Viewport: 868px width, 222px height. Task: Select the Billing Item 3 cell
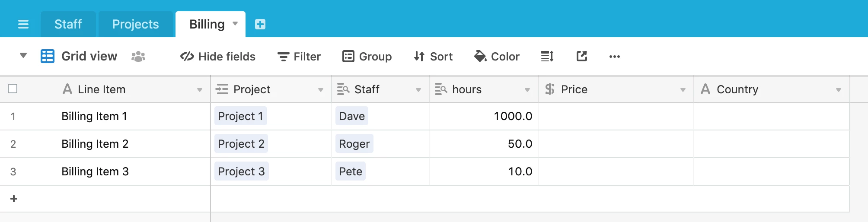(95, 171)
